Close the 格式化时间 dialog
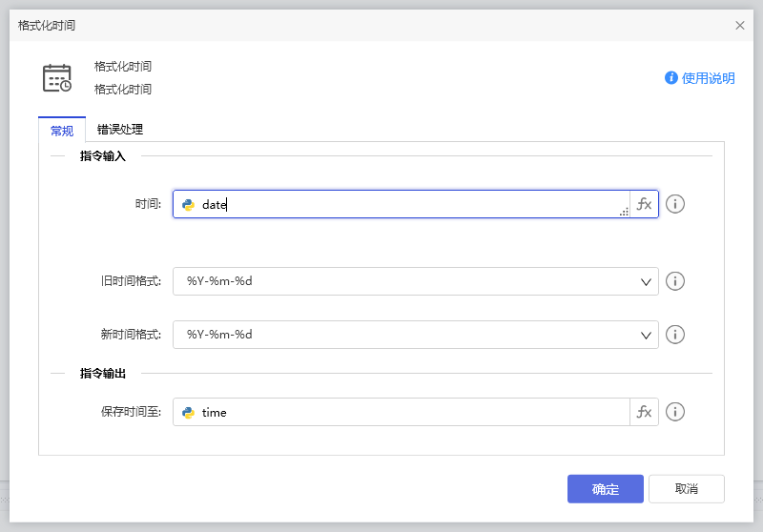The height and width of the screenshot is (532, 763). point(740,26)
